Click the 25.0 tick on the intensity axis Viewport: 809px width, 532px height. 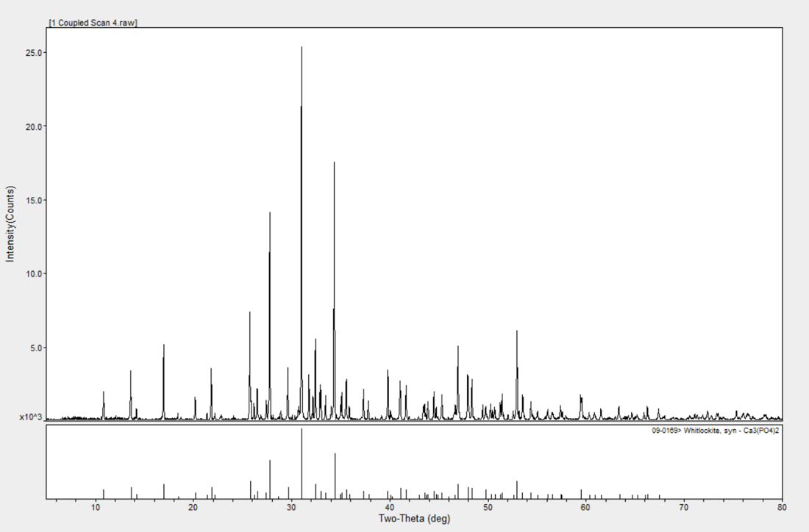pos(33,53)
